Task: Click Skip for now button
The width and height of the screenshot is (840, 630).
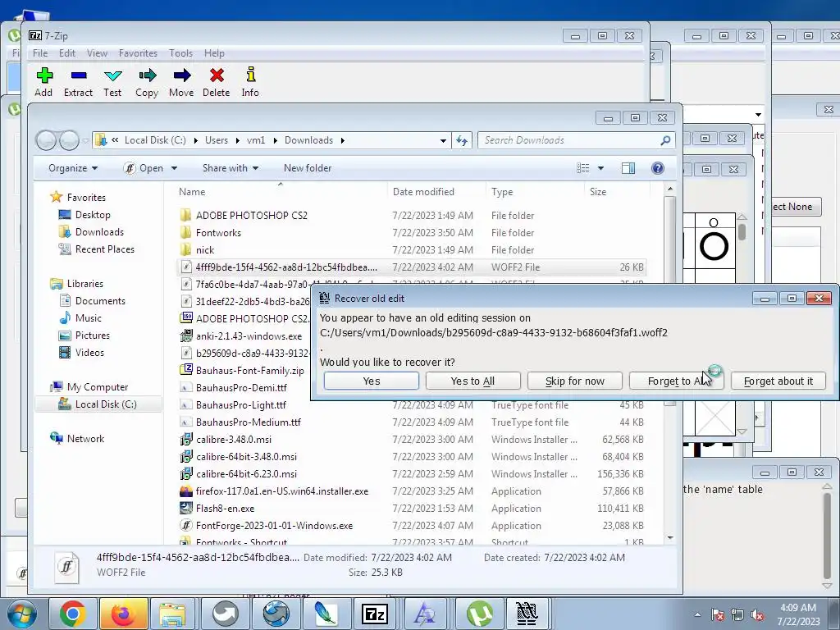Action: tap(575, 381)
